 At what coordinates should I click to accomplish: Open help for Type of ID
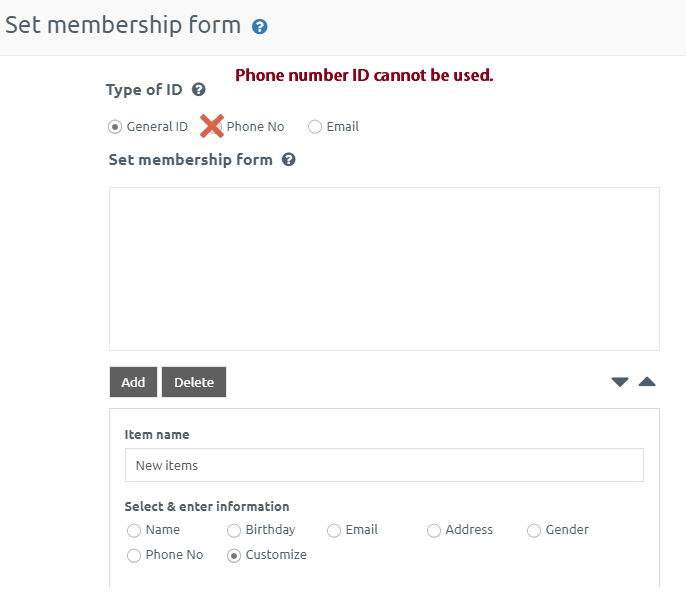199,90
